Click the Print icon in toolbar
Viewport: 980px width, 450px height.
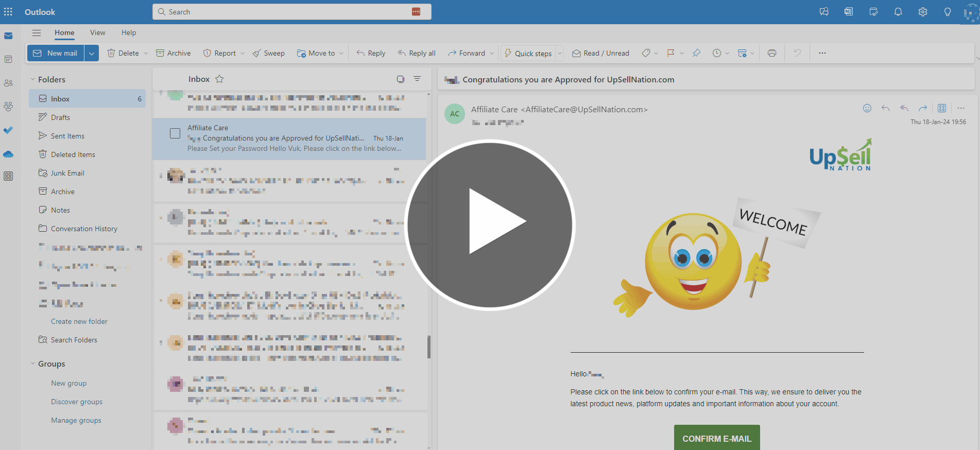pos(771,53)
